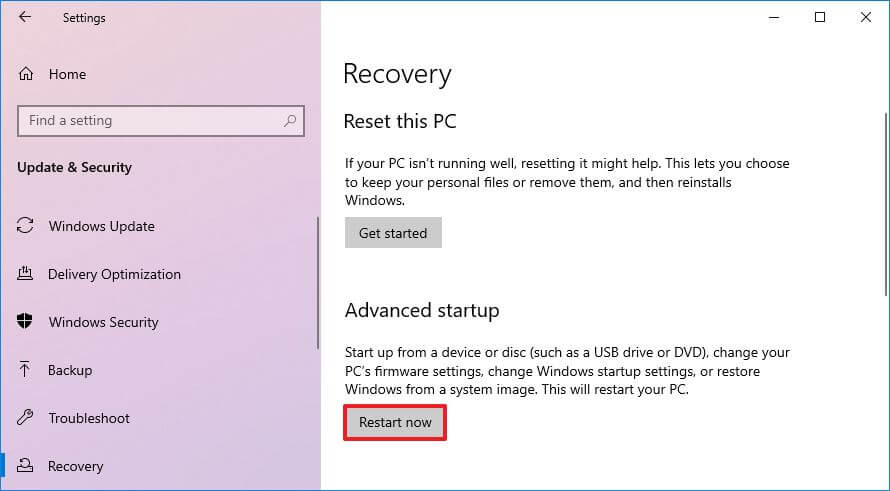The image size is (890, 491).
Task: Click the Home house icon
Action: [x=26, y=74]
